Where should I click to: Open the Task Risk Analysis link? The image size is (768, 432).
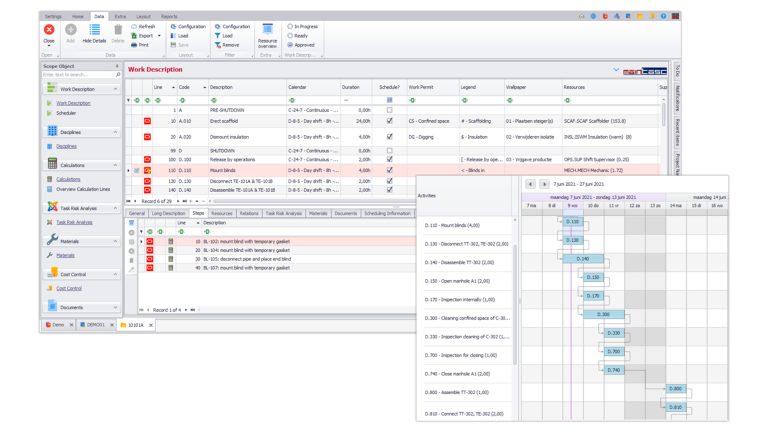(74, 222)
